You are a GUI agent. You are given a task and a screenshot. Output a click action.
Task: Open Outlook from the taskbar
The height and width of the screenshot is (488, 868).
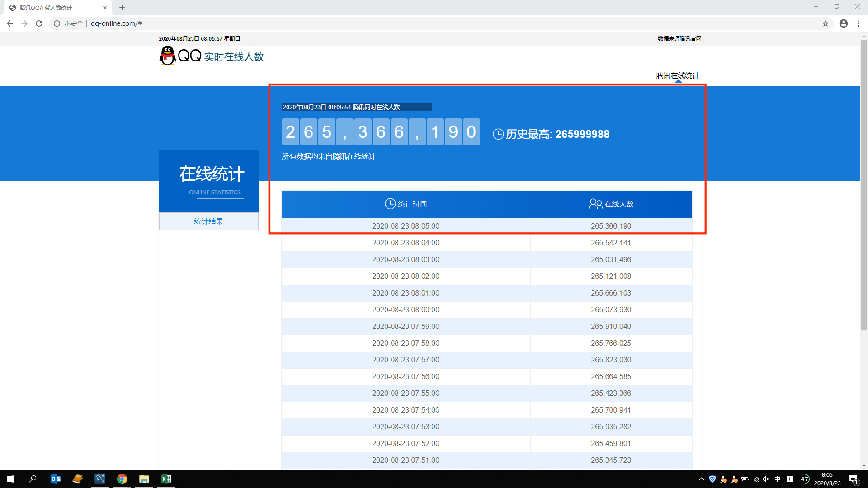[x=56, y=479]
